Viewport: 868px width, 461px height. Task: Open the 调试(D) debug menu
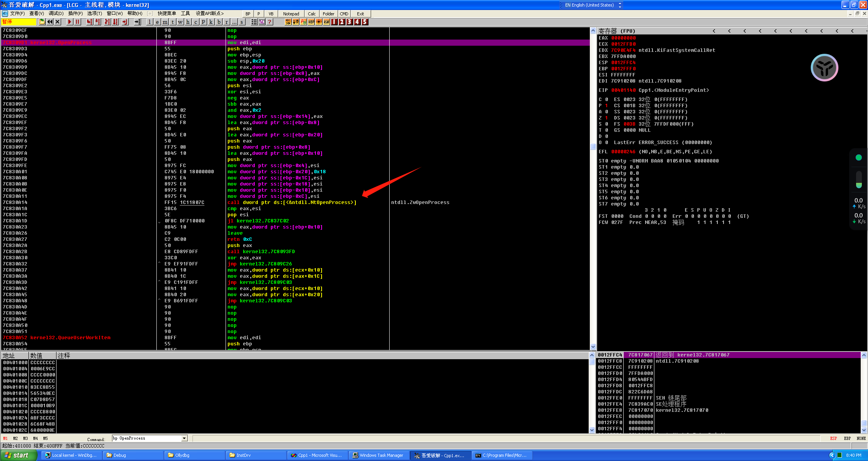pos(56,13)
